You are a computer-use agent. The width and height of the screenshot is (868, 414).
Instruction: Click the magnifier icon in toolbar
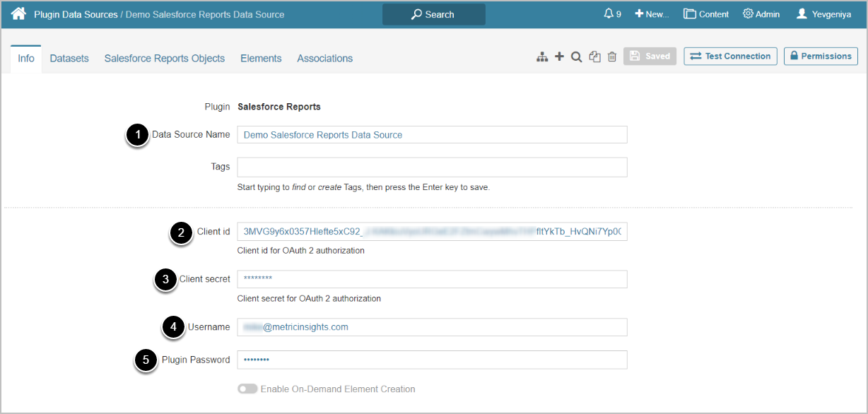point(576,57)
